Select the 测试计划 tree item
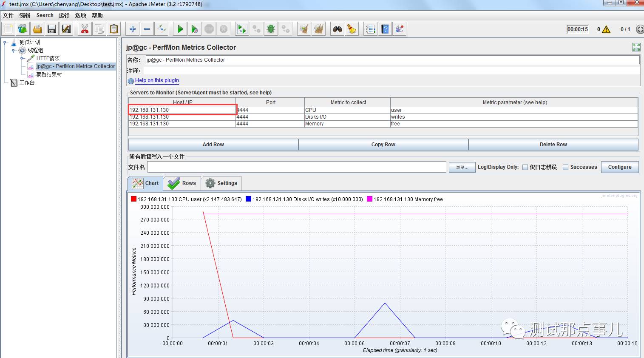The image size is (644, 358). coord(29,42)
